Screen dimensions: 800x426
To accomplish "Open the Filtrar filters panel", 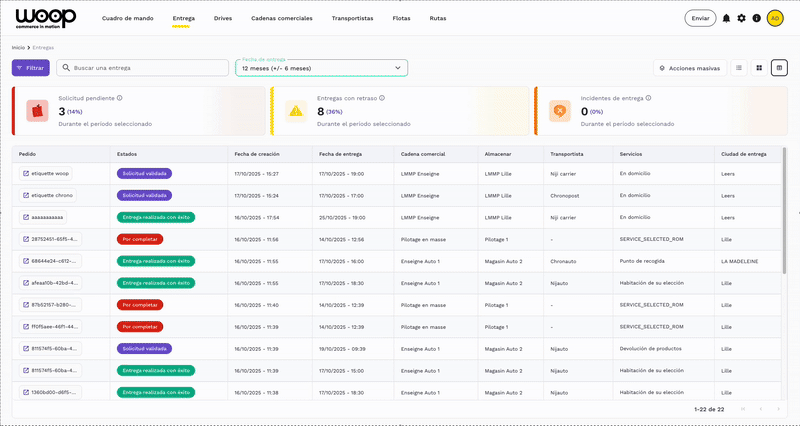I will [31, 68].
